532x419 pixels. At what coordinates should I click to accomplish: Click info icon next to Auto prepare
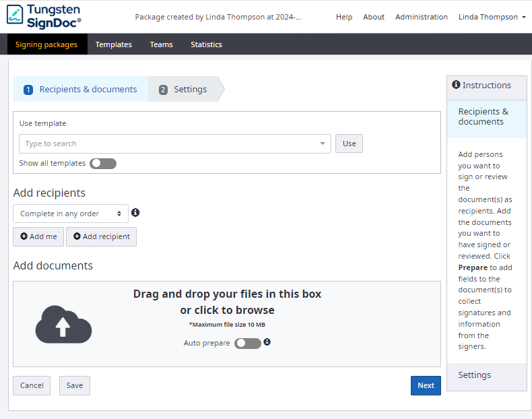pyautogui.click(x=267, y=342)
